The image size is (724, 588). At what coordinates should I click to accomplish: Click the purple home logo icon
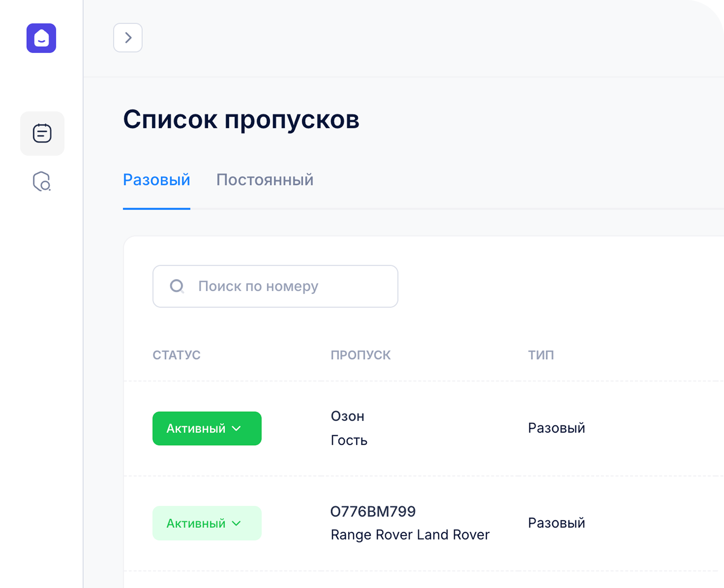click(41, 38)
